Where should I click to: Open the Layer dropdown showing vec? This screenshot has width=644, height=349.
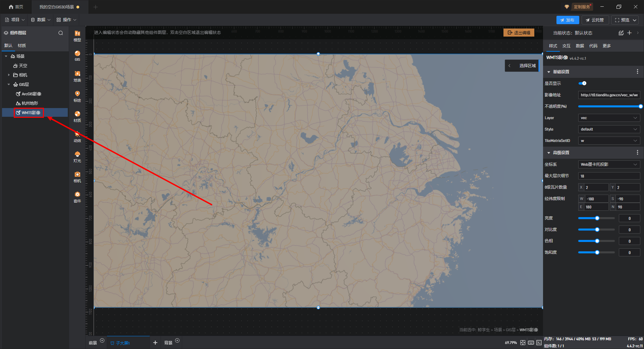click(x=609, y=118)
